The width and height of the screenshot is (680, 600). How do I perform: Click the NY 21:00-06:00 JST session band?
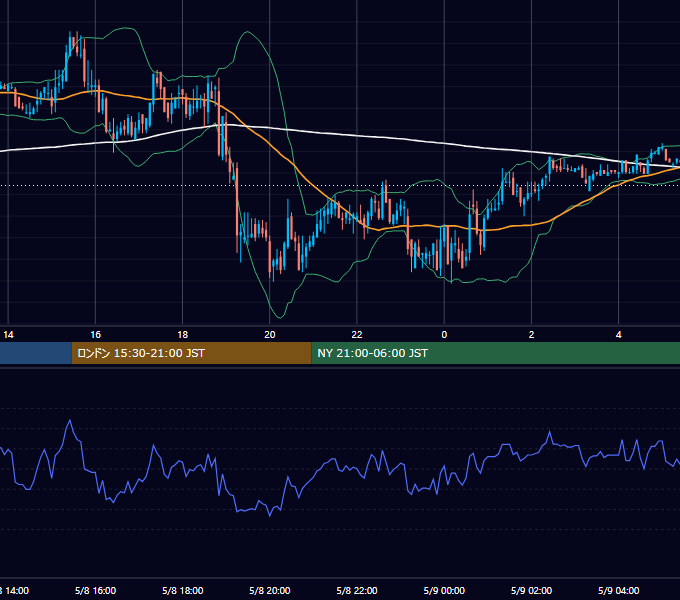[x=496, y=353]
